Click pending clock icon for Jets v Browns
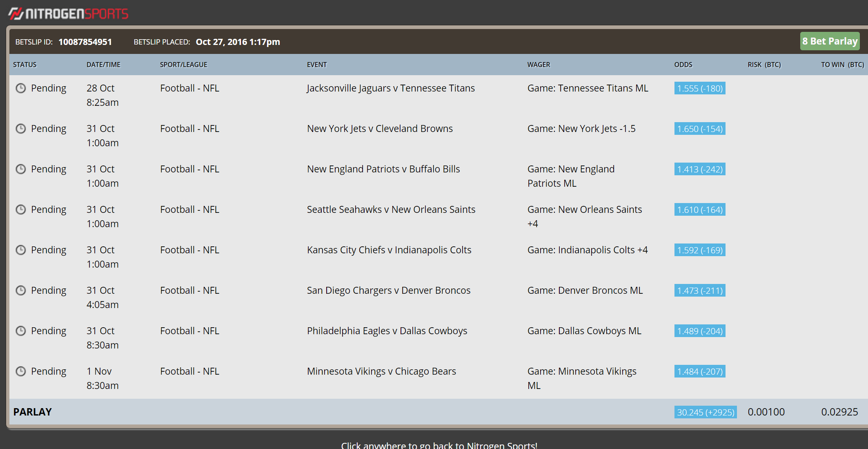 tap(21, 129)
